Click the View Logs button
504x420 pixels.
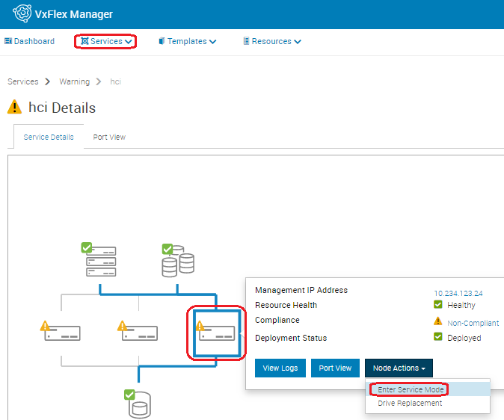click(280, 368)
